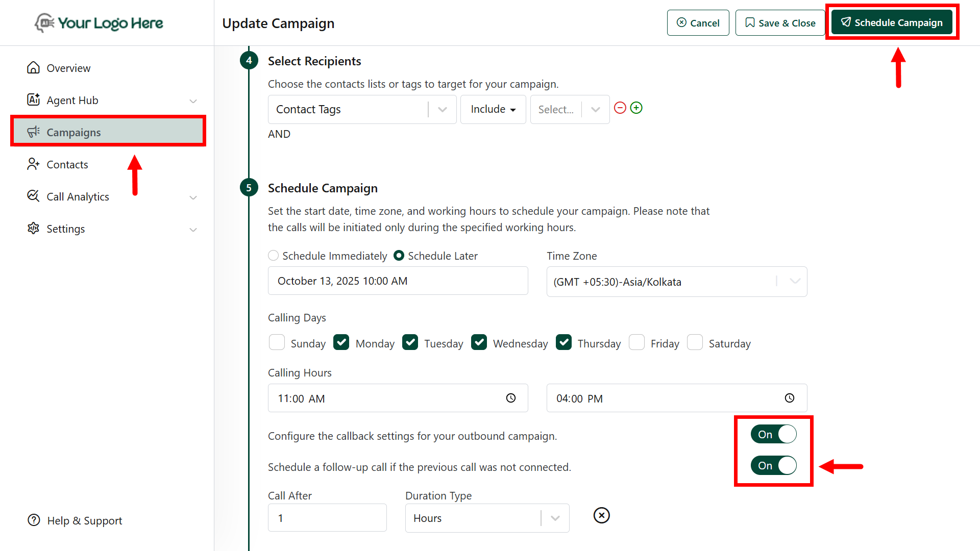The image size is (980, 551).
Task: Click the Save & Close button
Action: (780, 23)
